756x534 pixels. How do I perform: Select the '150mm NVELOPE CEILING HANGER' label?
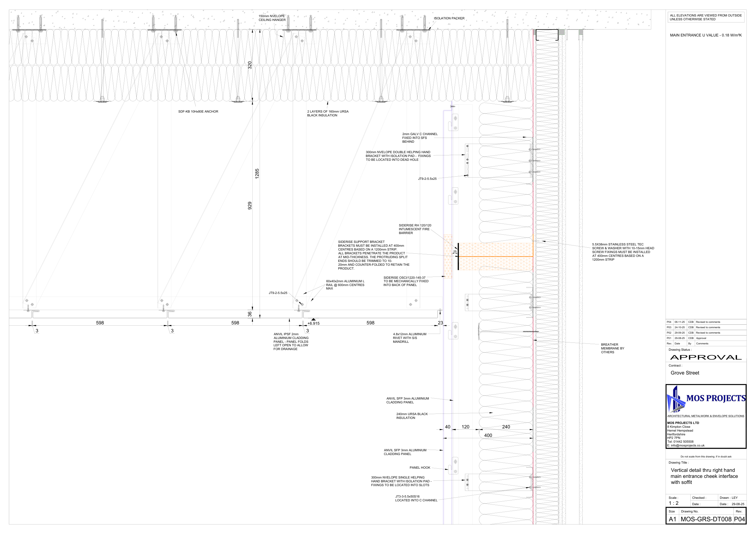tap(272, 18)
